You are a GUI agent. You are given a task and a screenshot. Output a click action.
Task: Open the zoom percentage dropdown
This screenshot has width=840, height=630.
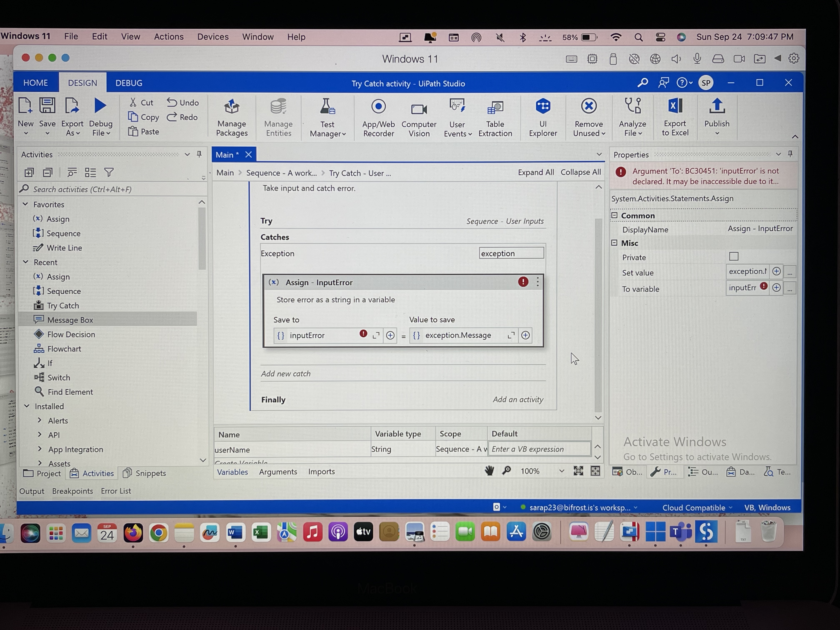(561, 471)
